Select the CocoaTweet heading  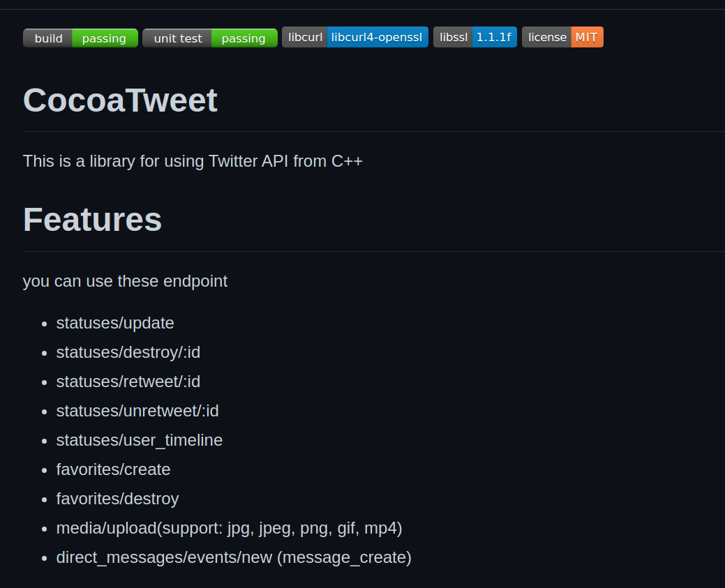[120, 100]
